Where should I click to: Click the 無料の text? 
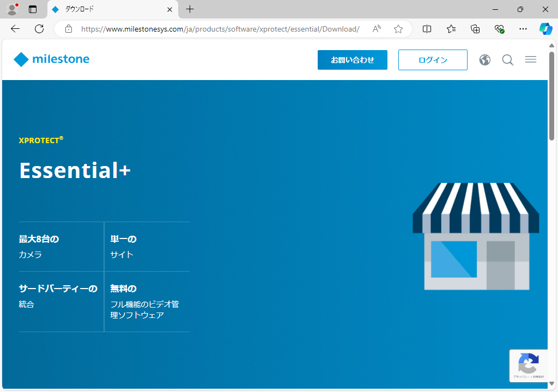[124, 289]
